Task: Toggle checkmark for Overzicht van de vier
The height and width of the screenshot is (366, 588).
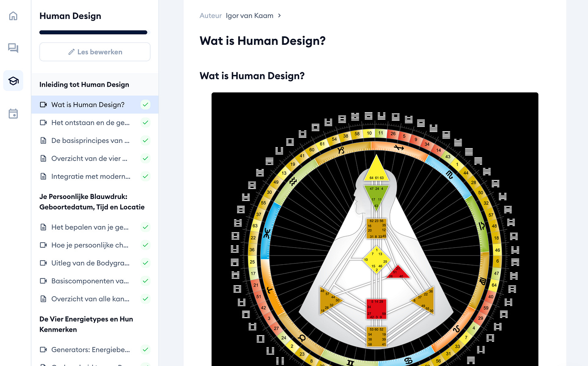Action: tap(145, 159)
